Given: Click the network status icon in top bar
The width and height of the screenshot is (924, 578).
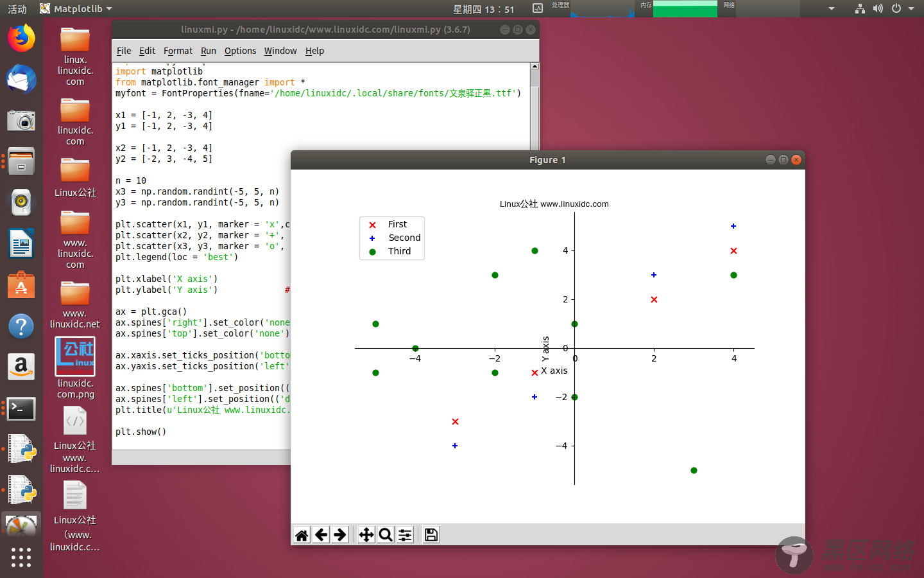Looking at the screenshot, I should coord(860,8).
